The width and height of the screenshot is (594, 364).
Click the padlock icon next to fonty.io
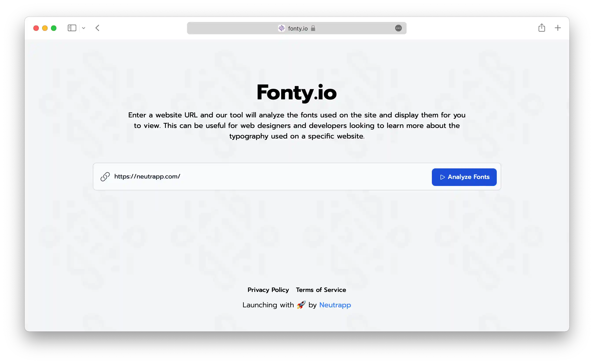[x=313, y=28]
